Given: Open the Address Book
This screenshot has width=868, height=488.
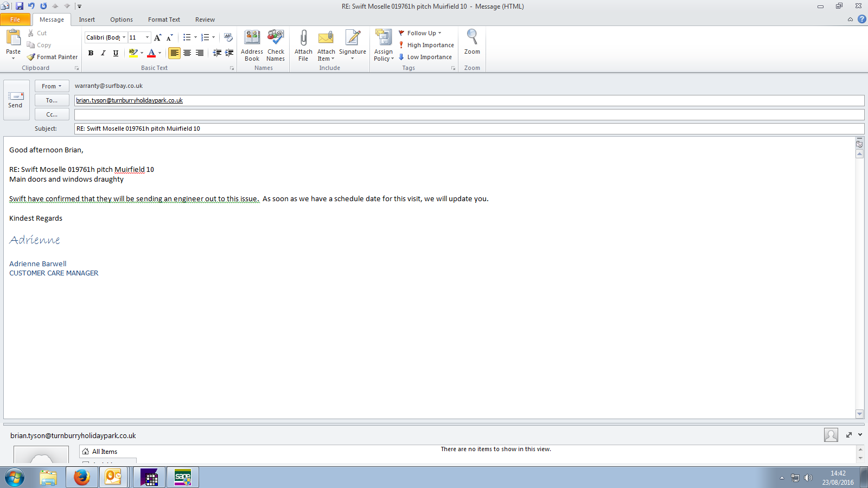Looking at the screenshot, I should (x=252, y=46).
